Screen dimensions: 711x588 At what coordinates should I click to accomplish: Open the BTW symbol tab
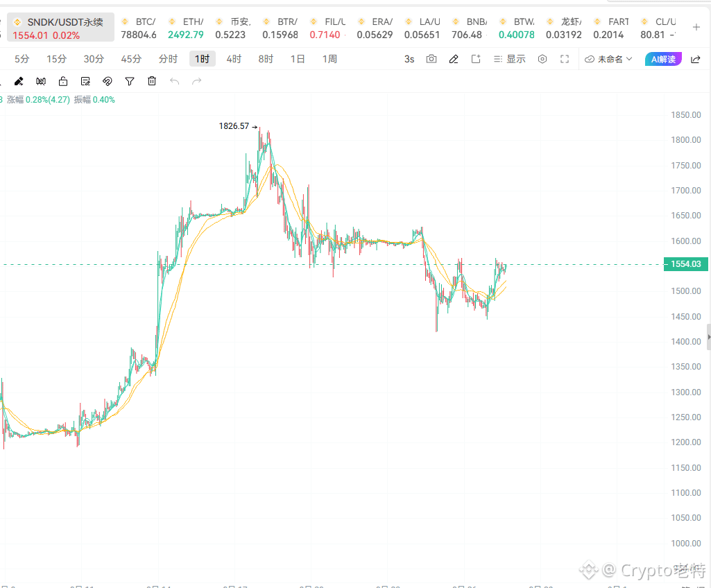tap(517, 28)
